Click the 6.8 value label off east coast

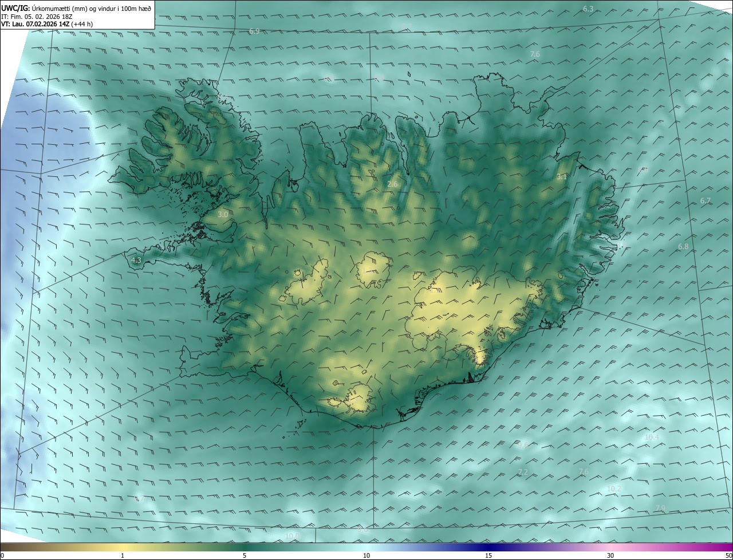point(683,247)
